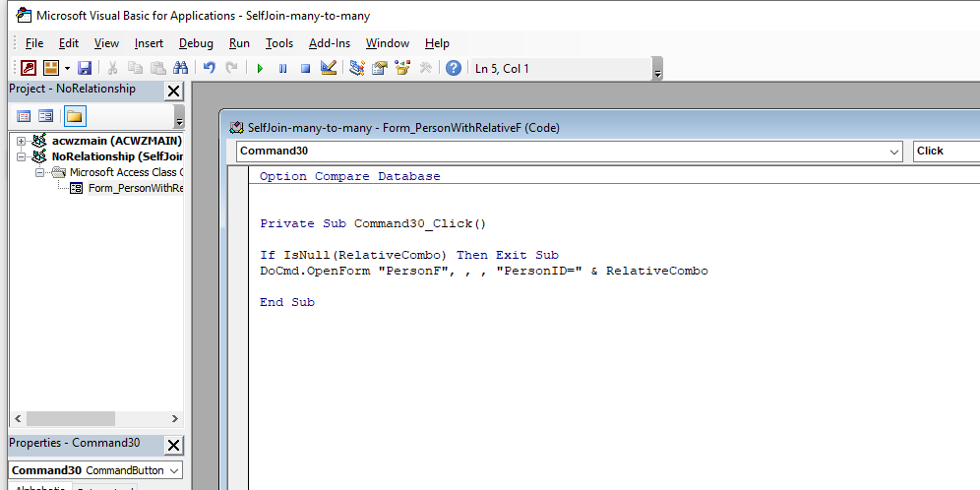Open the Command30 CommandButton properties dropdown

coord(173,470)
